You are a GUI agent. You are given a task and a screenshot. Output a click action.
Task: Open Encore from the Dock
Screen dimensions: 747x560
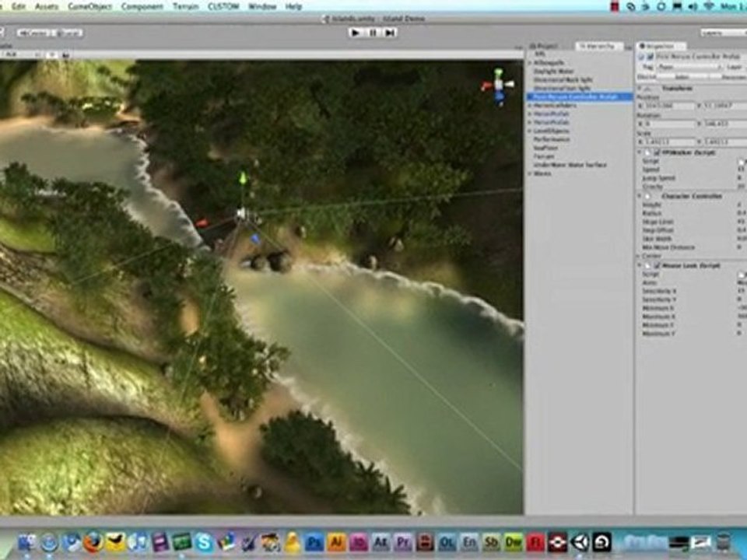click(x=468, y=542)
